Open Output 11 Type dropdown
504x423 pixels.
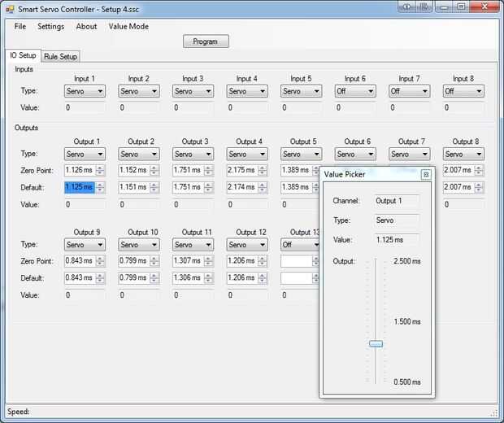point(193,245)
